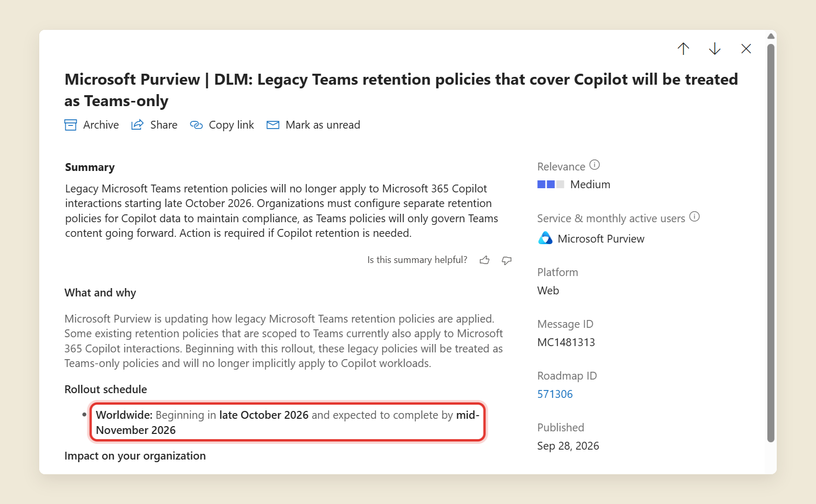
Task: Click the scrollbar up arrow
Action: point(770,36)
